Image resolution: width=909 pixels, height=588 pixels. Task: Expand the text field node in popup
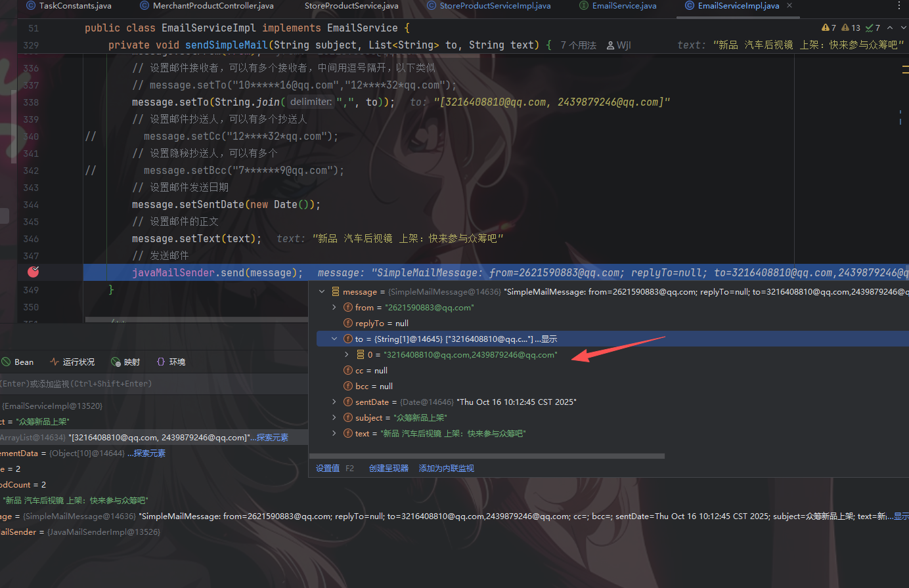(x=334, y=433)
